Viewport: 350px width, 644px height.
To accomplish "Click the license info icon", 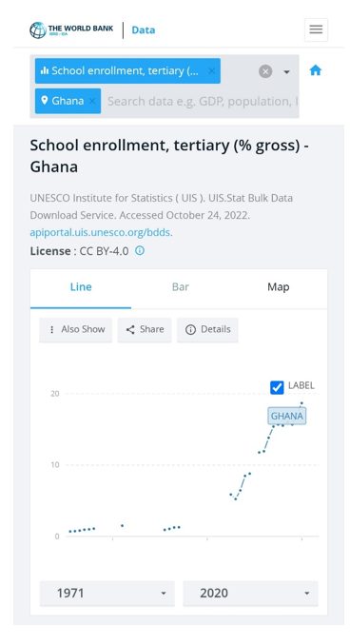I will pos(140,250).
